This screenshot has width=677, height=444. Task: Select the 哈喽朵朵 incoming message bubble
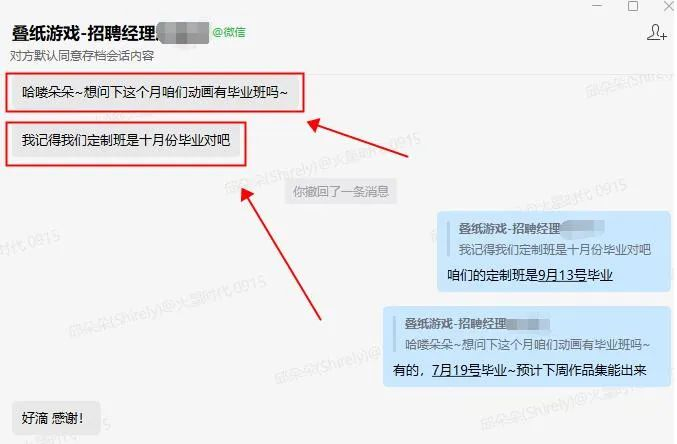155,92
